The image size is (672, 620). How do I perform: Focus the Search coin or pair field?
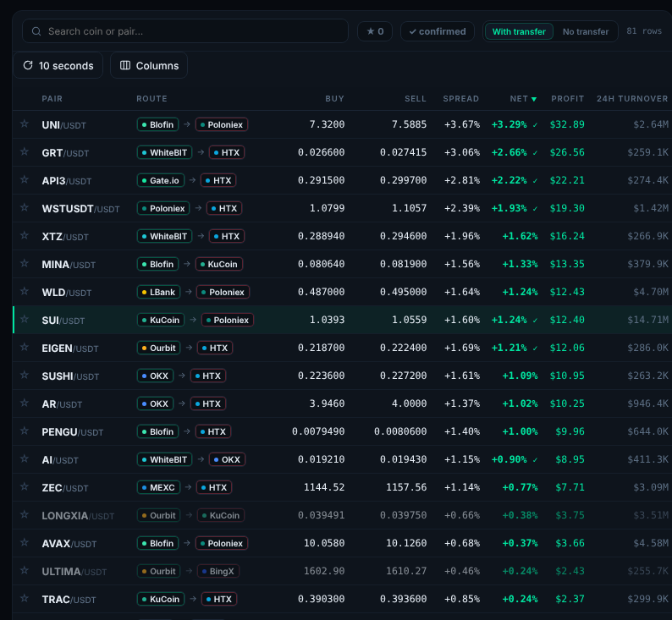pyautogui.click(x=185, y=31)
